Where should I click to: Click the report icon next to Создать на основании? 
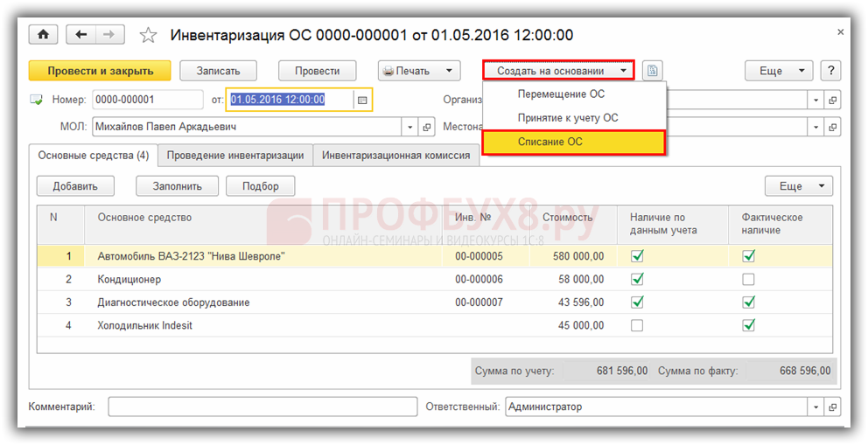pos(652,71)
